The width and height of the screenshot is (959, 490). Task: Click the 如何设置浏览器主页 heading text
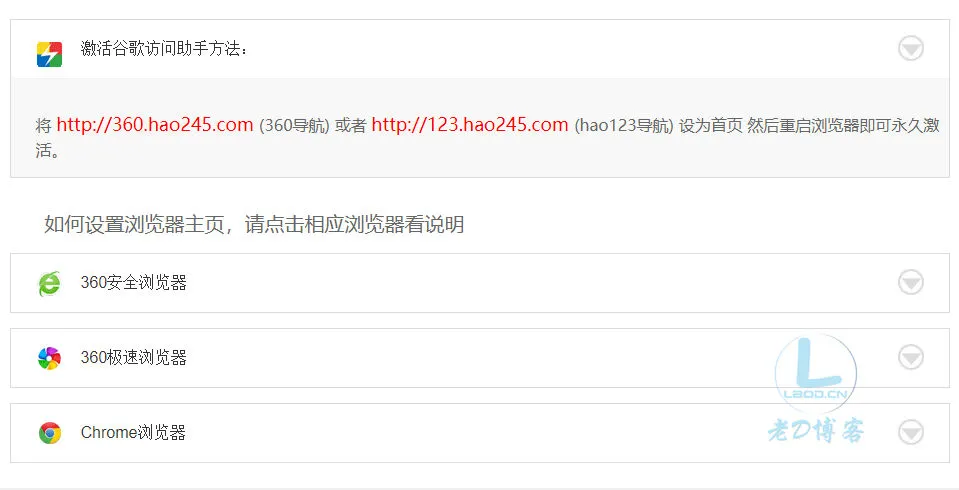(x=134, y=225)
